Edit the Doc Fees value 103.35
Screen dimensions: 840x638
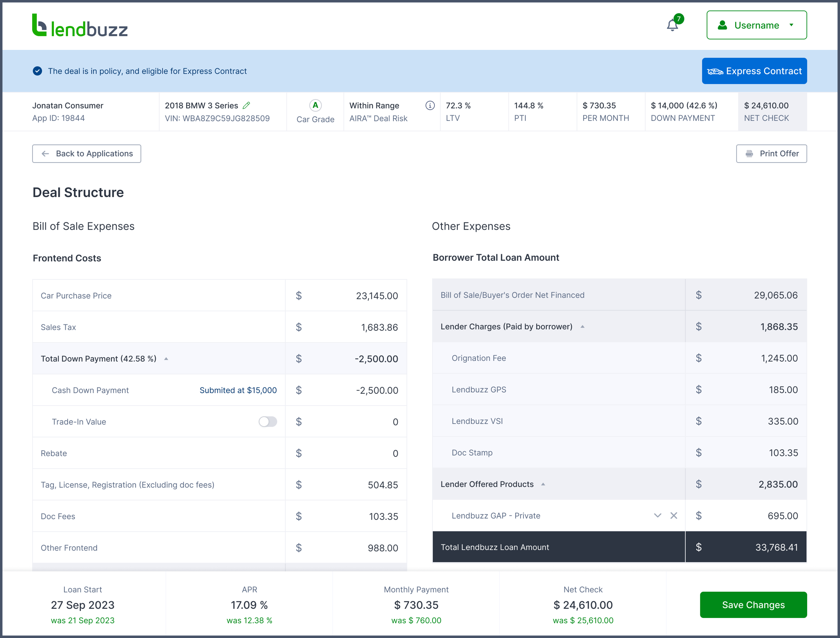pos(346,516)
